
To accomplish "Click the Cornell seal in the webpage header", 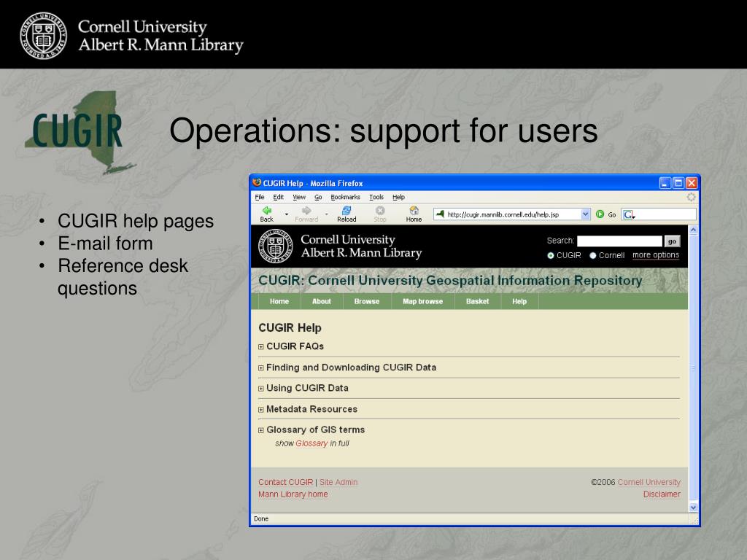I will click(275, 246).
